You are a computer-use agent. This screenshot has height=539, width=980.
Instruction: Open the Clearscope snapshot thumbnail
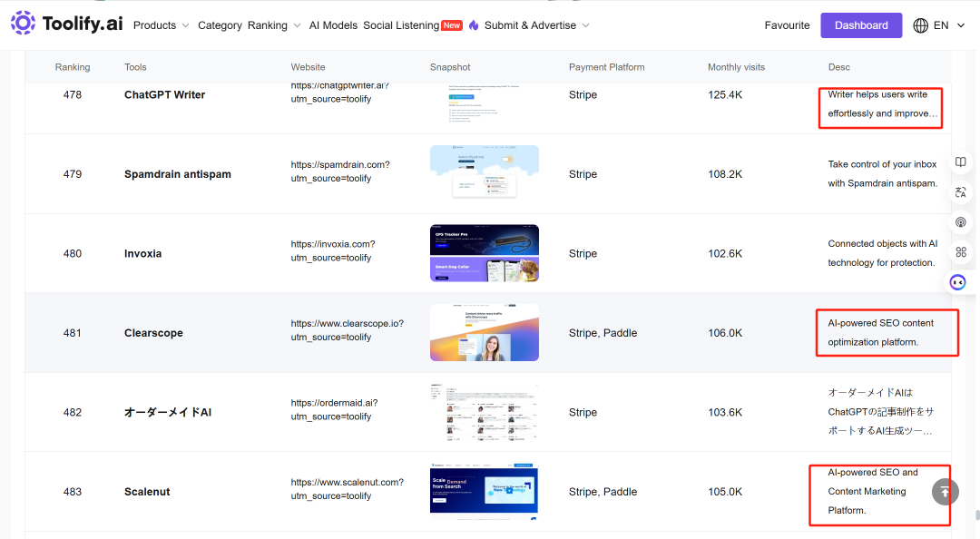pos(485,332)
